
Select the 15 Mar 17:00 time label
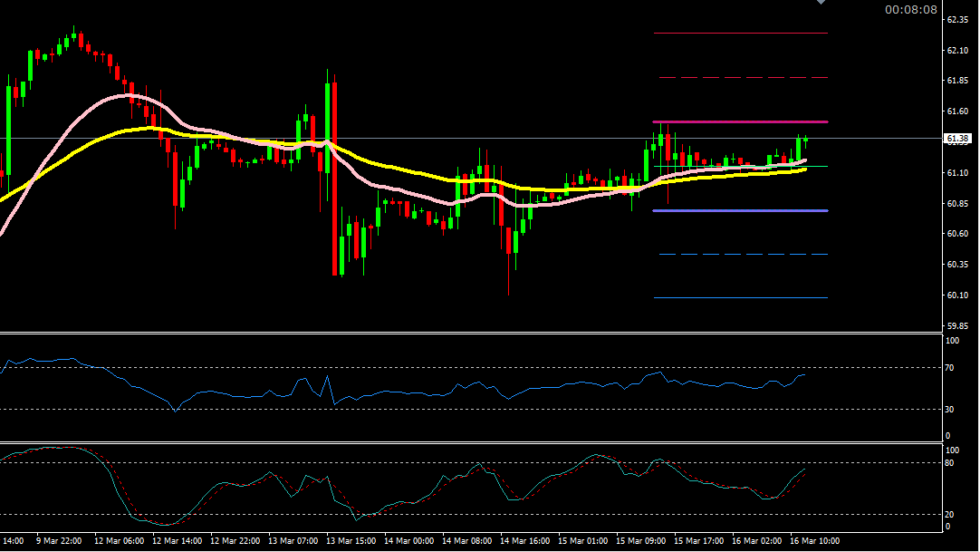pos(698,541)
